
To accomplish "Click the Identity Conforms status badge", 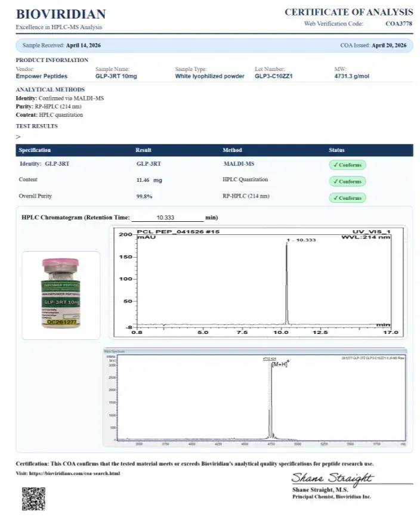I will click(347, 165).
